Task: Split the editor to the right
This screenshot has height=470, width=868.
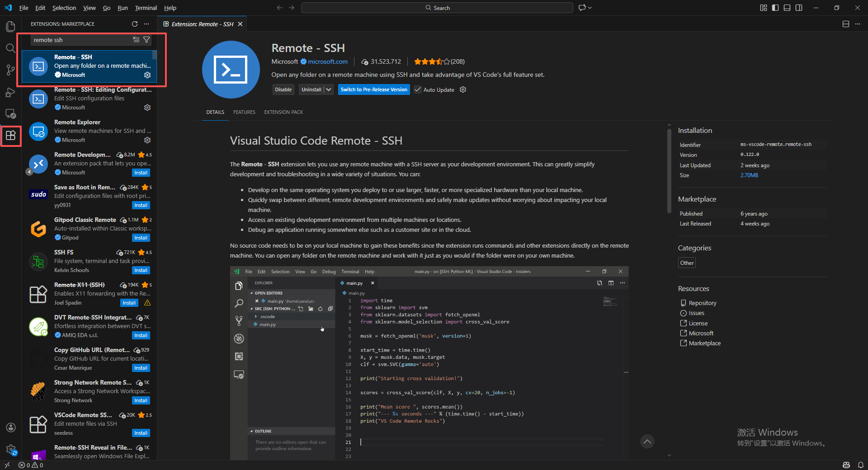Action: tap(846, 24)
